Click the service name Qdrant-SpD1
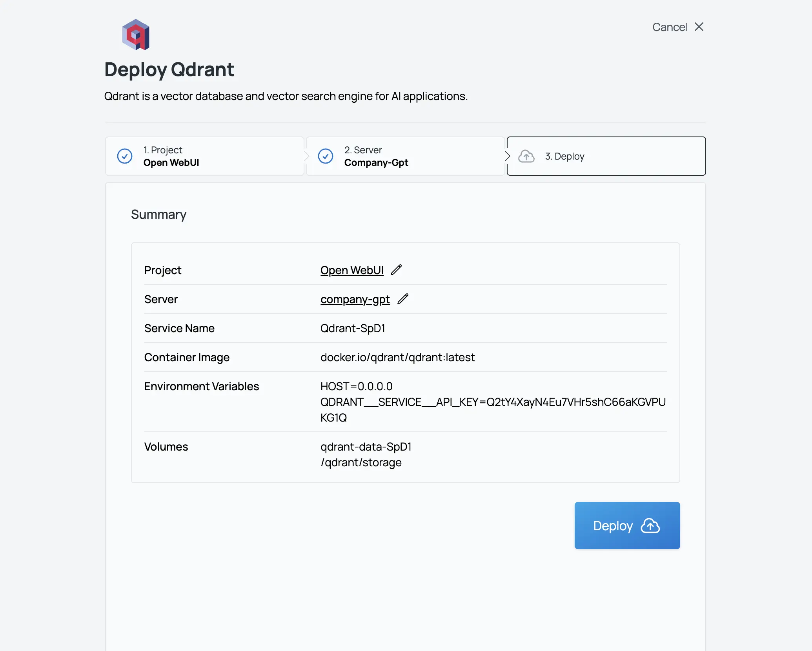The image size is (812, 651). click(353, 328)
